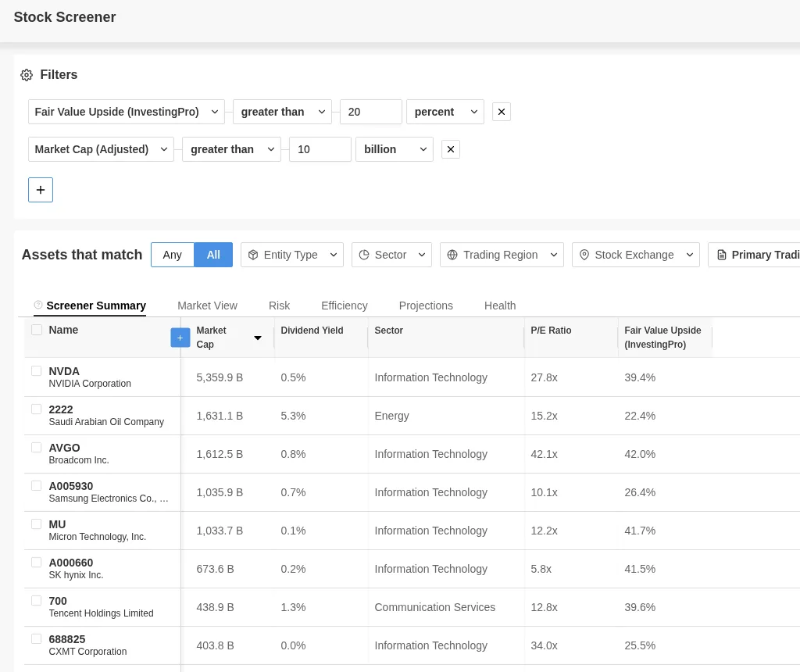Image resolution: width=800 pixels, height=672 pixels.
Task: Select the All match button
Action: click(213, 255)
